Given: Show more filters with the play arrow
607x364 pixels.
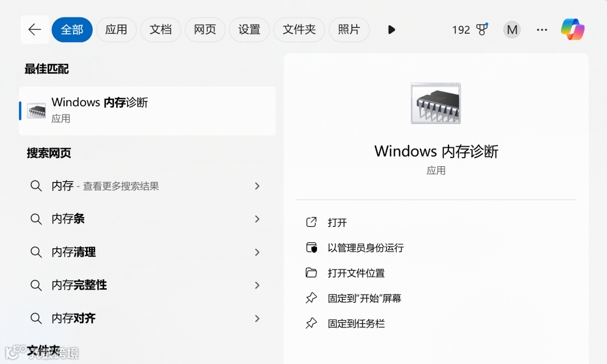Looking at the screenshot, I should click(x=391, y=30).
